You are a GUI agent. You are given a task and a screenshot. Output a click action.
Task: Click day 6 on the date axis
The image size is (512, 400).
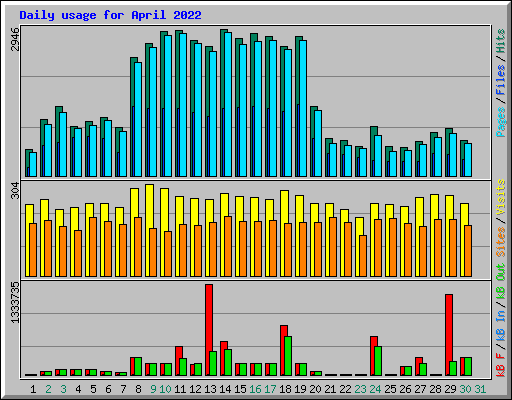(x=108, y=389)
